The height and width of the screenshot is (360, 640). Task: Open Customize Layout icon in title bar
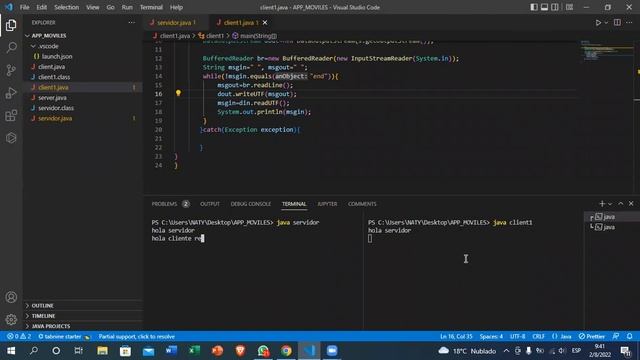tap(569, 7)
